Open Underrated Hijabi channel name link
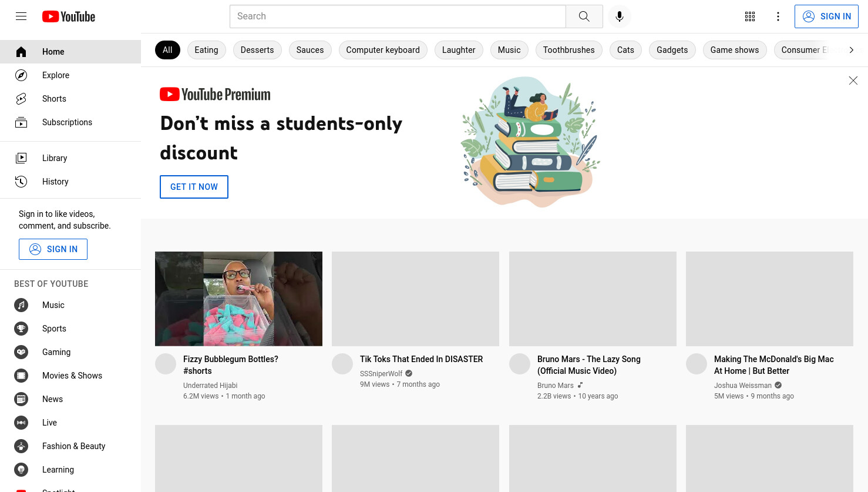The height and width of the screenshot is (492, 868). (x=210, y=386)
